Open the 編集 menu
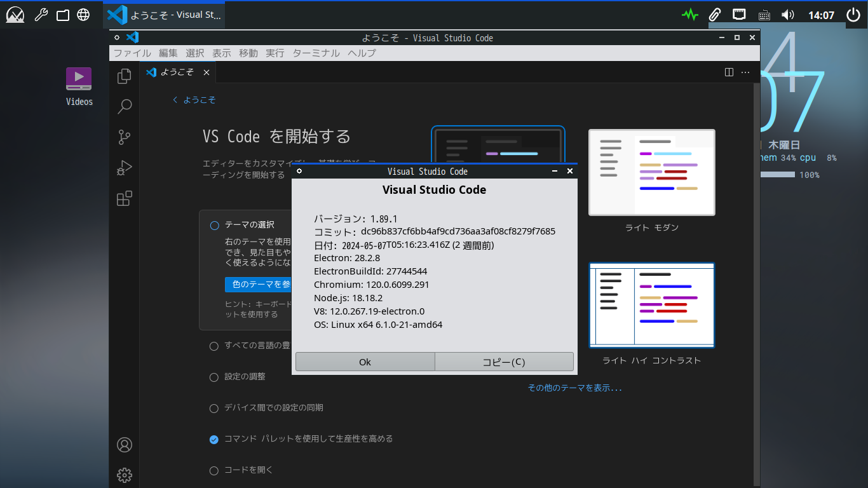Viewport: 868px width, 488px height. 168,53
